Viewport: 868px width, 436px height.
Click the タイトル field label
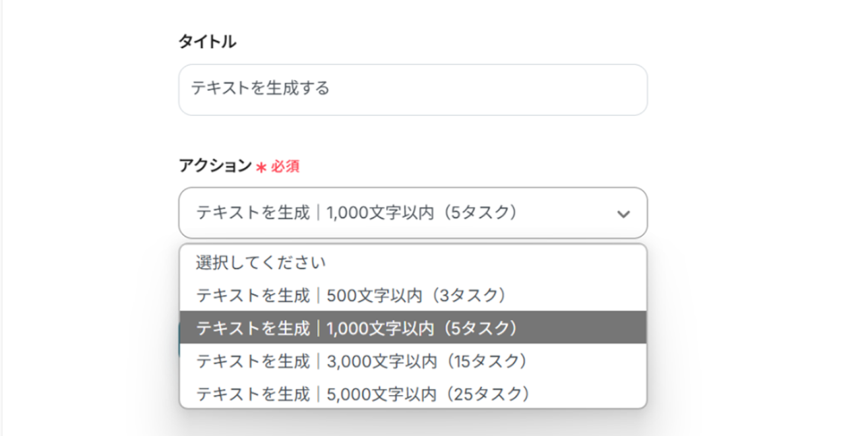click(x=207, y=41)
